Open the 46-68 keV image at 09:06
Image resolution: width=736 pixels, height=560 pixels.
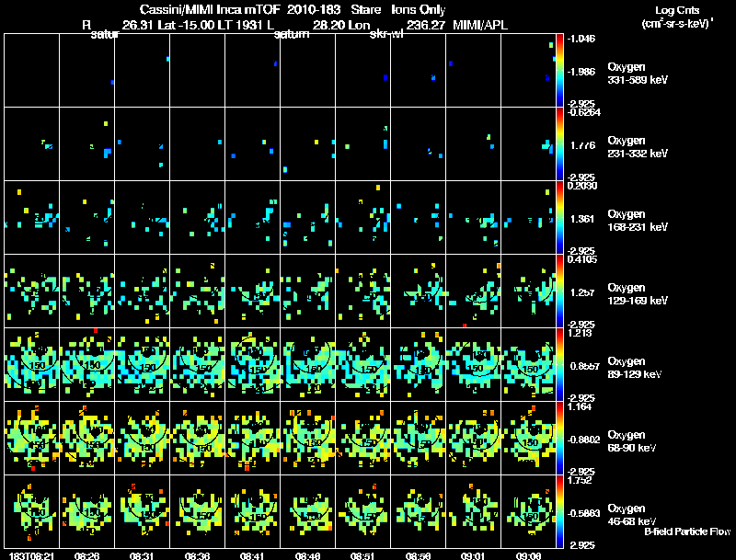(530, 511)
